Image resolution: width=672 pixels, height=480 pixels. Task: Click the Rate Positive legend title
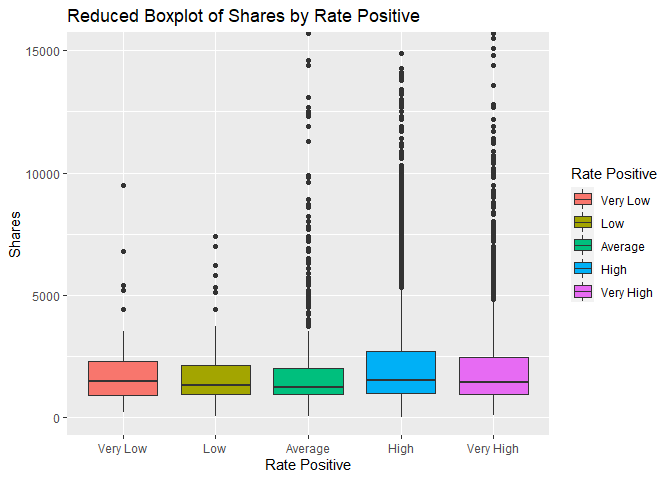click(613, 174)
